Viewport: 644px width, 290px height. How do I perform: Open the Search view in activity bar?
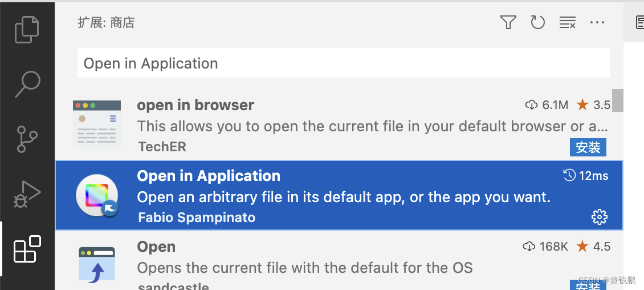[27, 84]
